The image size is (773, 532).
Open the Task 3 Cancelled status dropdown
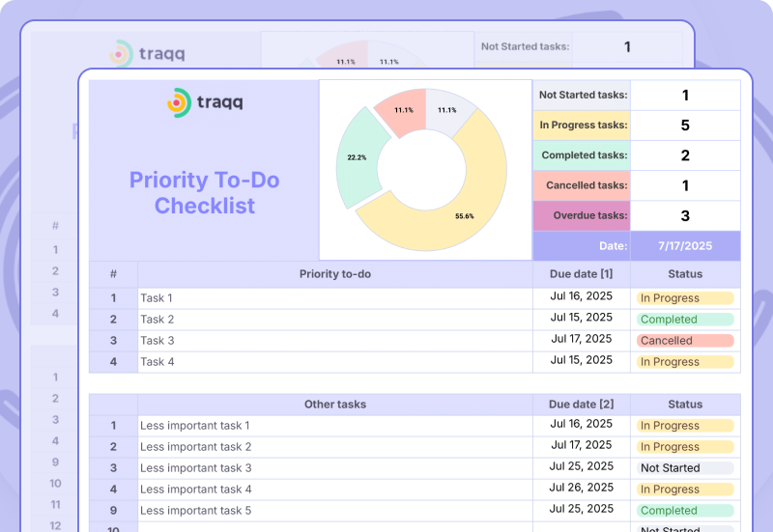(685, 341)
